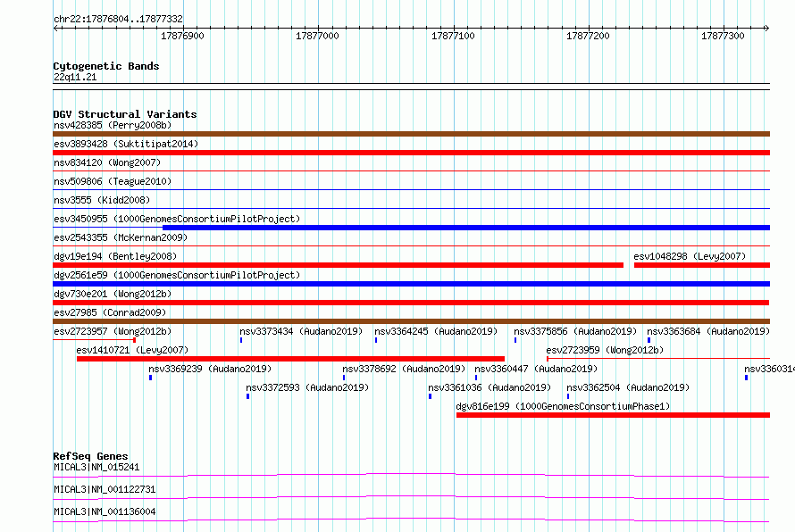Open the nsv3361036 (Audano2019) label
The image size is (795, 532).
coord(490,387)
